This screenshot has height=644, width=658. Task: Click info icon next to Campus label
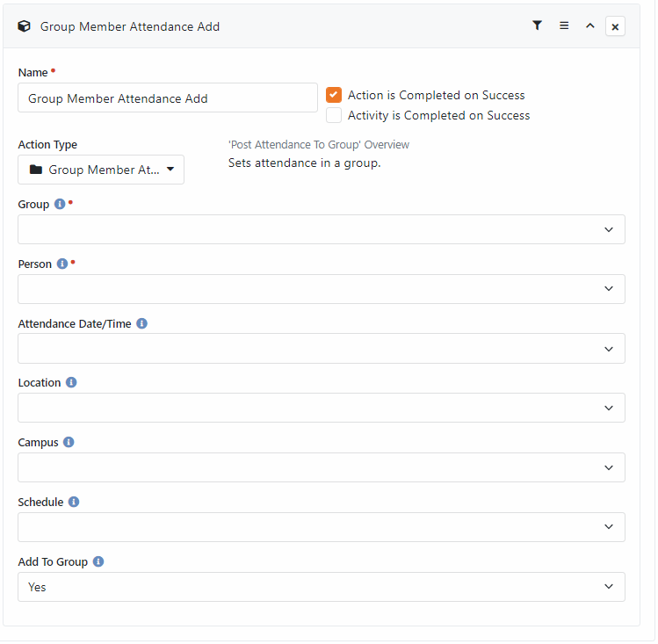click(69, 443)
